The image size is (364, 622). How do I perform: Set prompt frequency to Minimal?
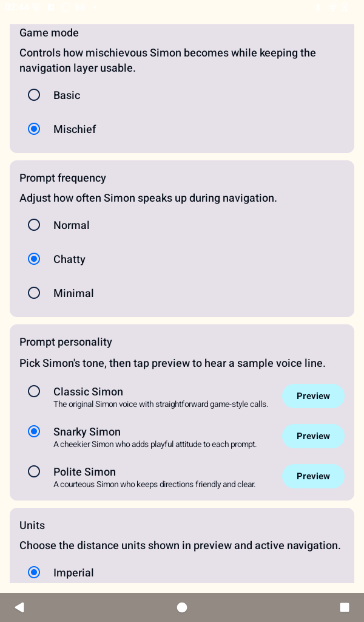[34, 293]
